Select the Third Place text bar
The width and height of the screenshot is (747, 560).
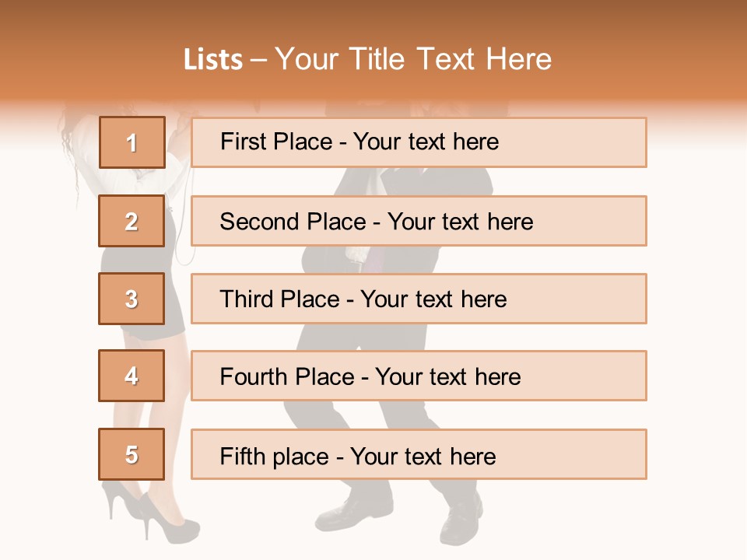[x=419, y=299]
